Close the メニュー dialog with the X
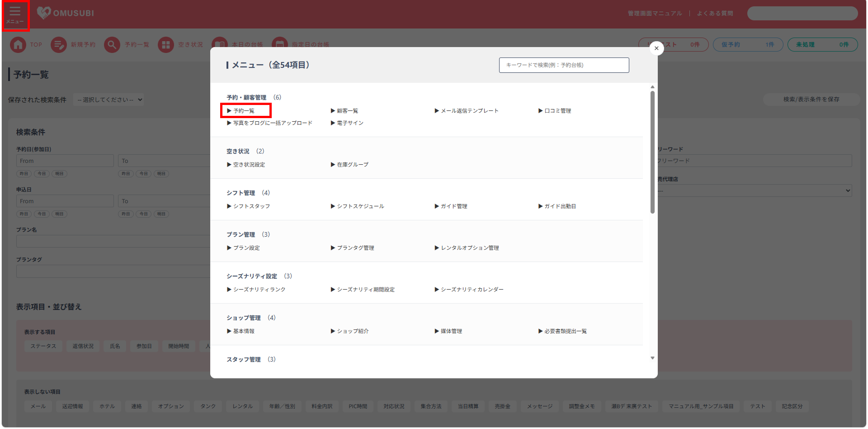 point(656,48)
